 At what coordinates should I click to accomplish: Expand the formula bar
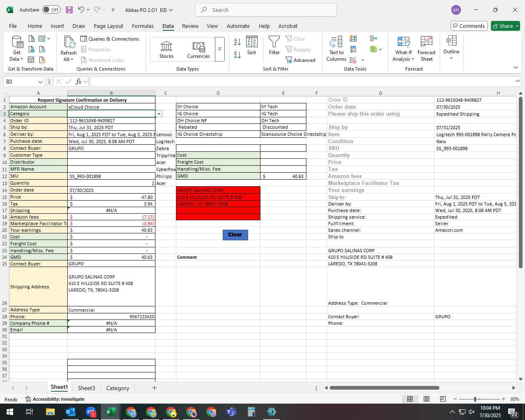[518, 81]
